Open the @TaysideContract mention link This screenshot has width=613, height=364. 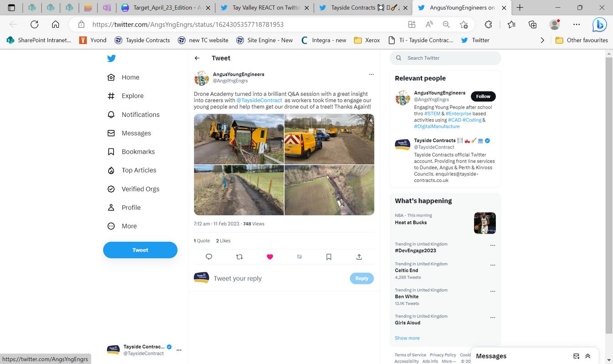point(260,100)
